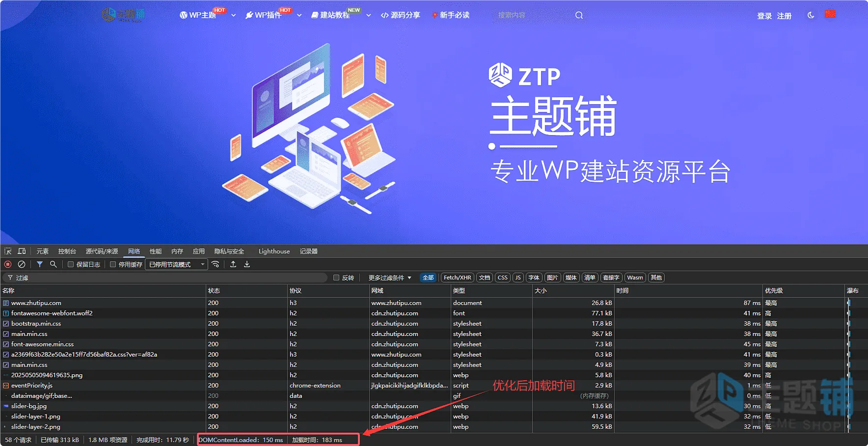Viewport: 868px width, 446px height.
Task: Expand 更多过滤条件 dropdown
Action: (390, 278)
